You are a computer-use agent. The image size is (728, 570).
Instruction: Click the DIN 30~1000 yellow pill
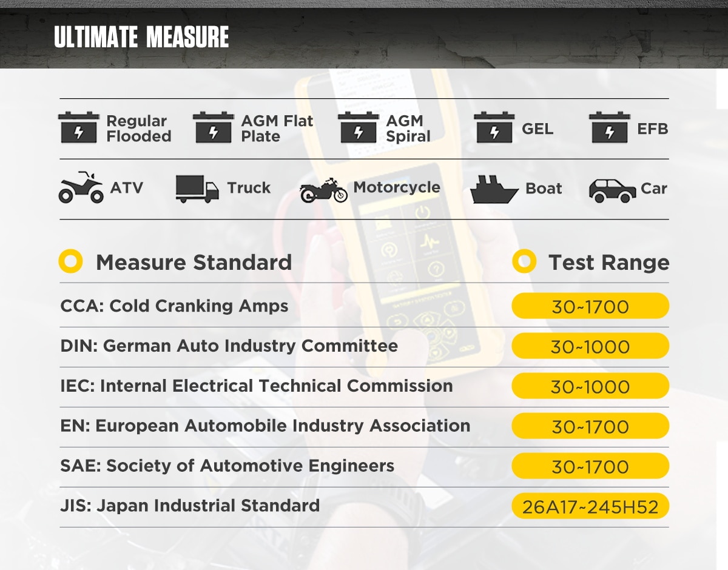[x=590, y=346]
